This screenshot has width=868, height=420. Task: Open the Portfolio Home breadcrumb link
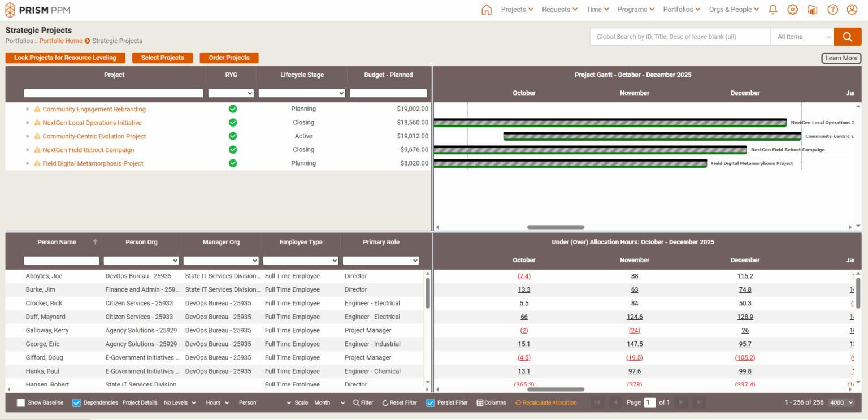pyautogui.click(x=60, y=41)
